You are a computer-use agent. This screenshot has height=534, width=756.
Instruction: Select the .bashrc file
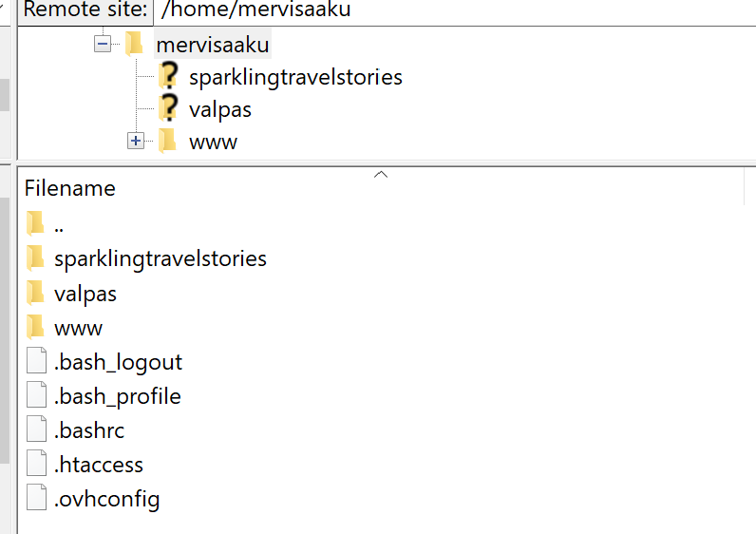(x=89, y=430)
